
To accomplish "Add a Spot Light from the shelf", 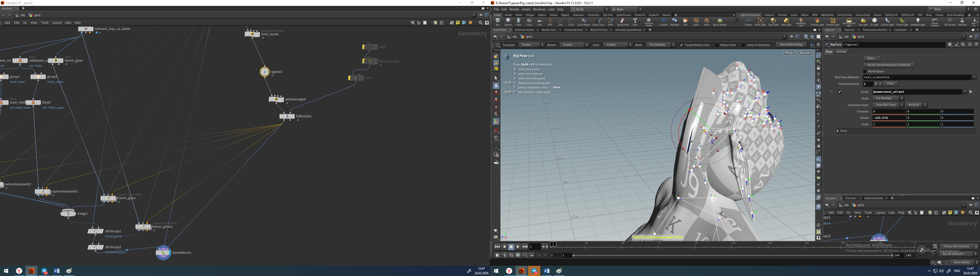I will [774, 22].
